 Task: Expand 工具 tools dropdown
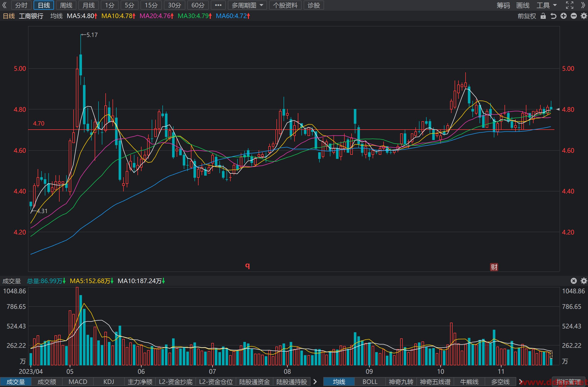coord(547,5)
